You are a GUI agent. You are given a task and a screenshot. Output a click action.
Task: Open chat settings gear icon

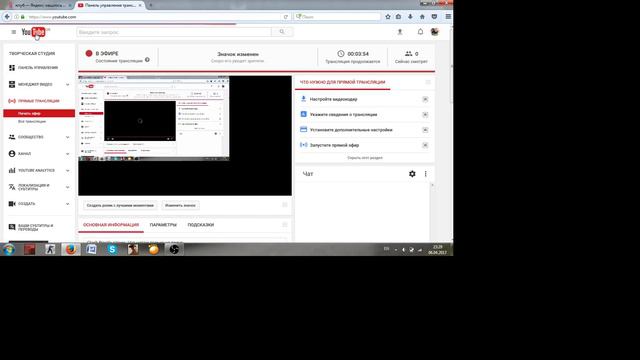pos(412,174)
